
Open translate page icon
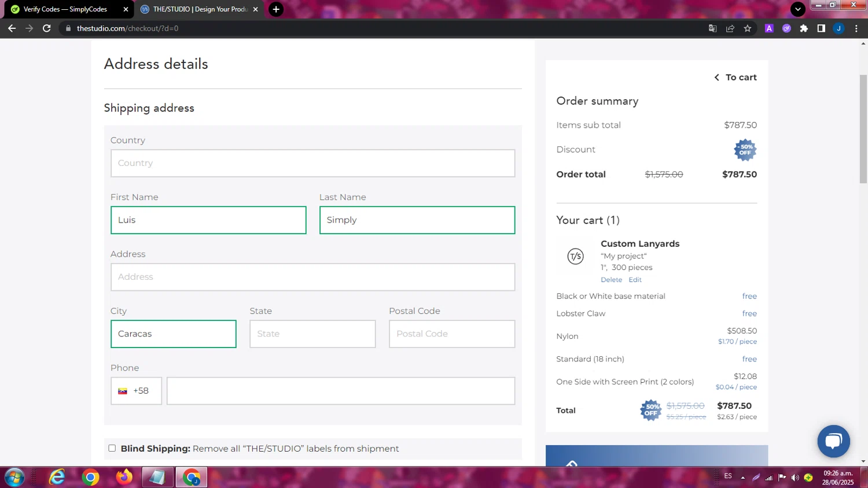click(x=713, y=28)
